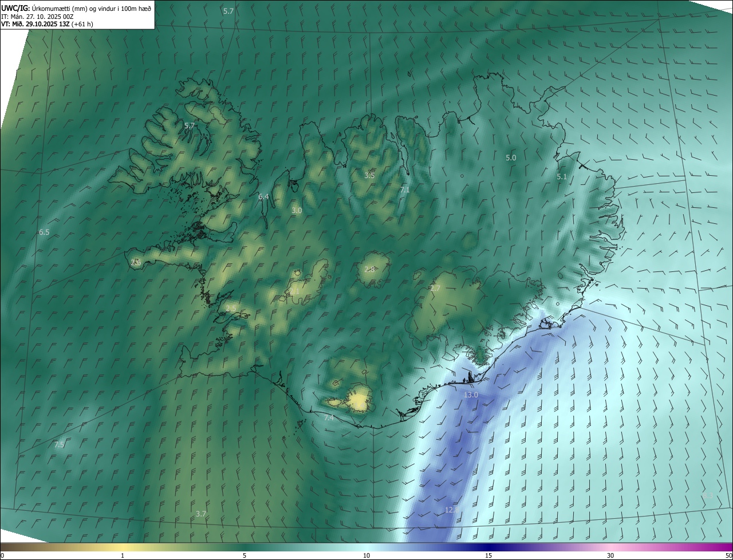Image resolution: width=733 pixels, height=560 pixels.
Task: Click the 3.5 value in the northern highlands
Action: pos(369,175)
